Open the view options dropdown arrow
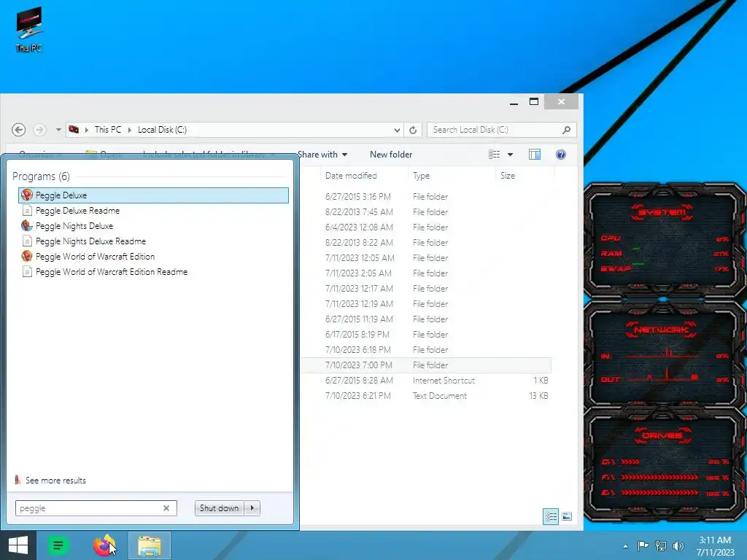The height and width of the screenshot is (560, 747). (x=510, y=155)
